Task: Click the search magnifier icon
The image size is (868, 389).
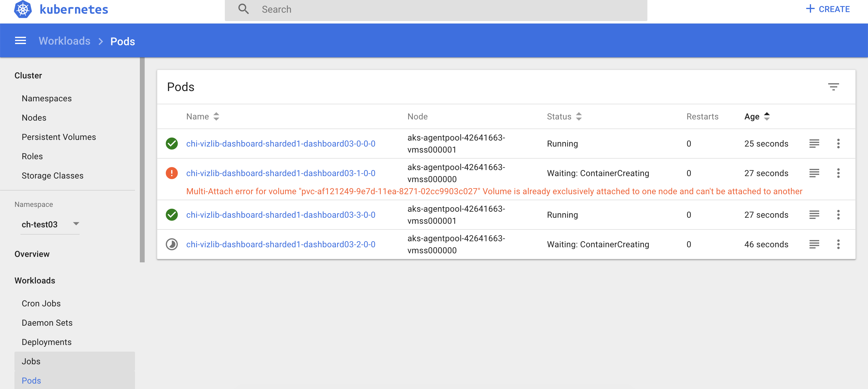Action: coord(243,9)
